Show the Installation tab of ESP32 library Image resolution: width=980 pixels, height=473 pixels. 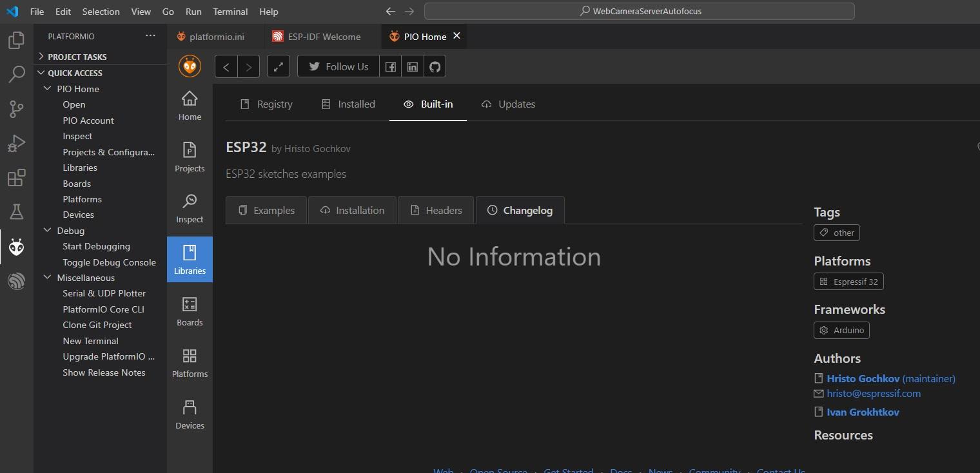353,210
